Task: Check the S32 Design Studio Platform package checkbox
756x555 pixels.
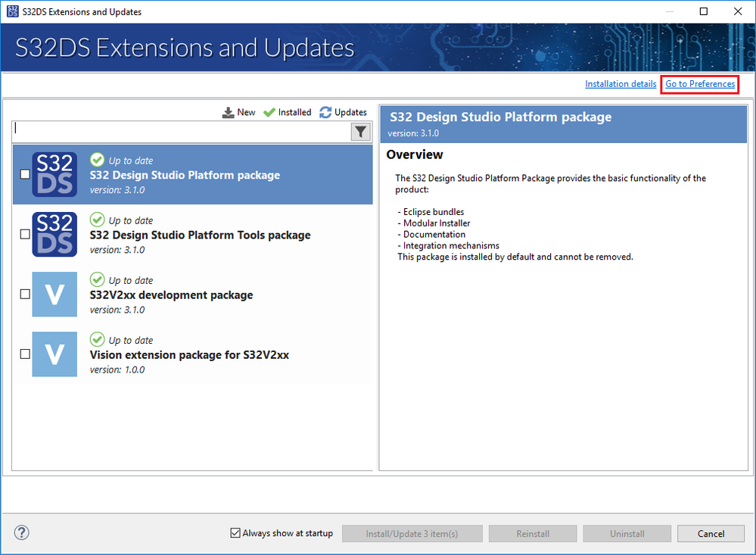Action: (25, 174)
